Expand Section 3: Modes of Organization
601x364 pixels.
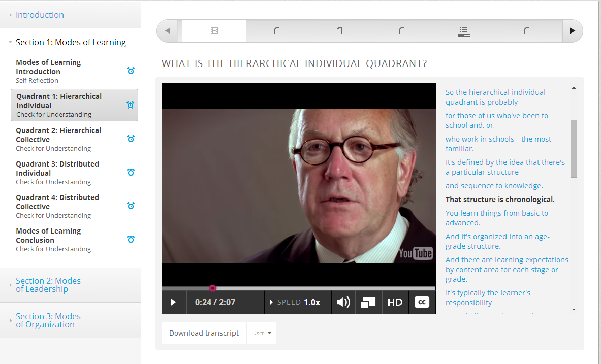[x=48, y=320]
